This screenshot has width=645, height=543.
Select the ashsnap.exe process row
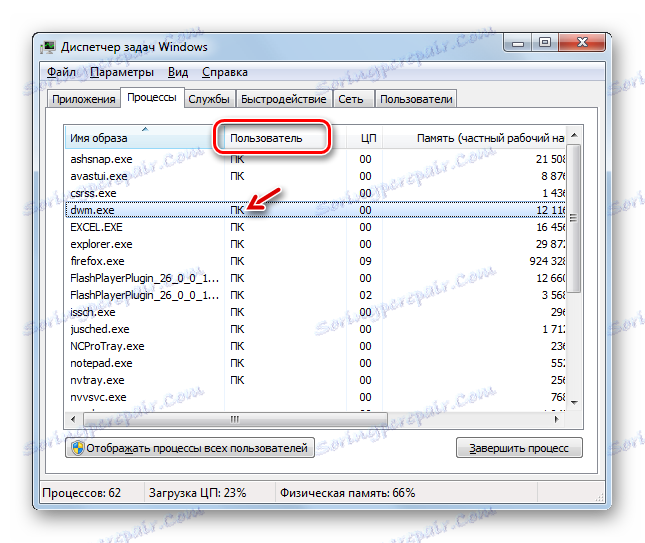pyautogui.click(x=315, y=159)
